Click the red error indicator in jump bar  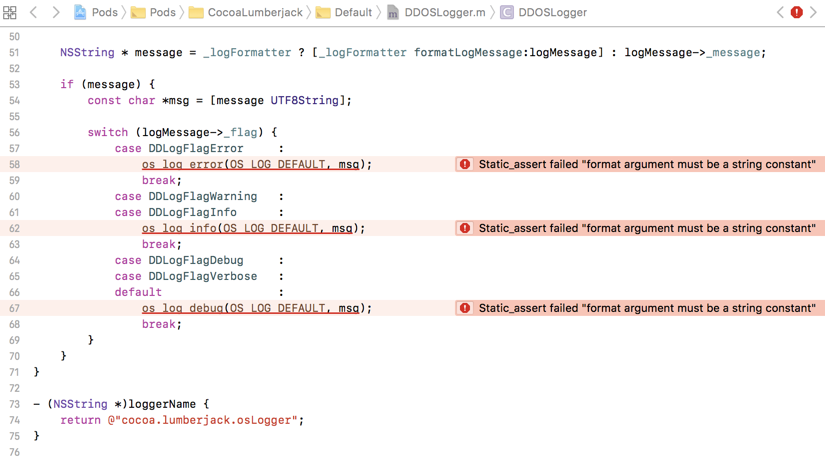797,12
